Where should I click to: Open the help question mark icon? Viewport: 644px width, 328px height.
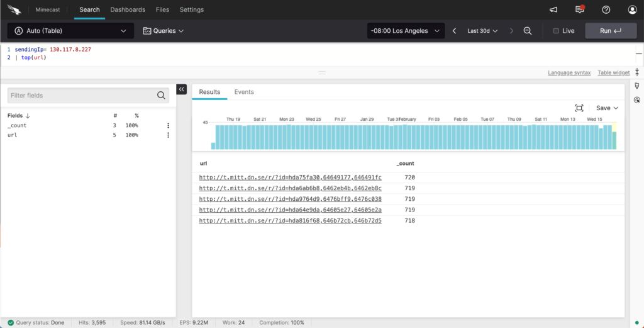pyautogui.click(x=606, y=9)
